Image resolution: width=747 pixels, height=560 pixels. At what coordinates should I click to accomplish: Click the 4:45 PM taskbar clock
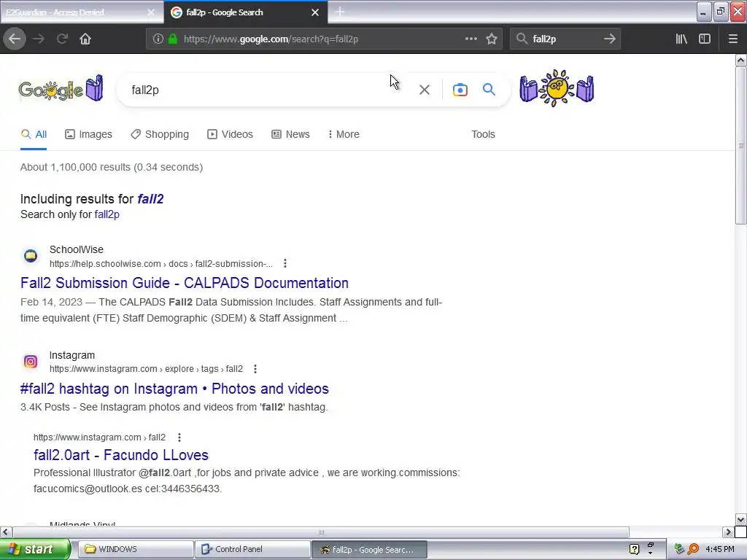click(720, 549)
